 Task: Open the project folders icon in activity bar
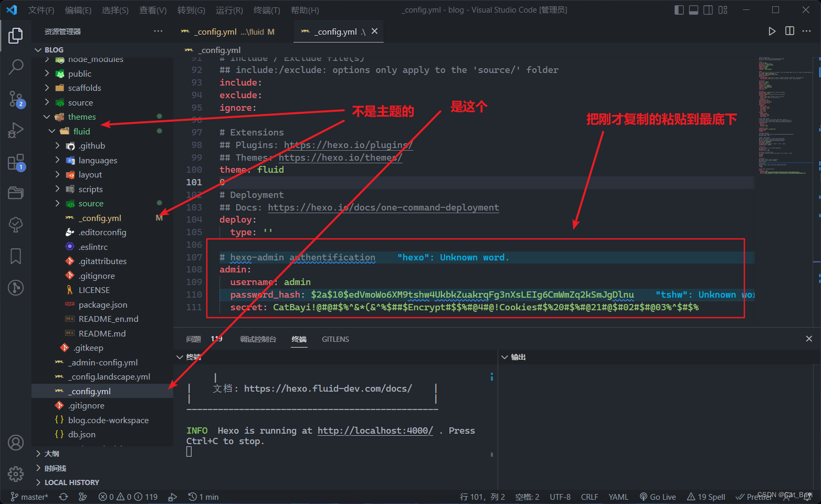pos(16,193)
